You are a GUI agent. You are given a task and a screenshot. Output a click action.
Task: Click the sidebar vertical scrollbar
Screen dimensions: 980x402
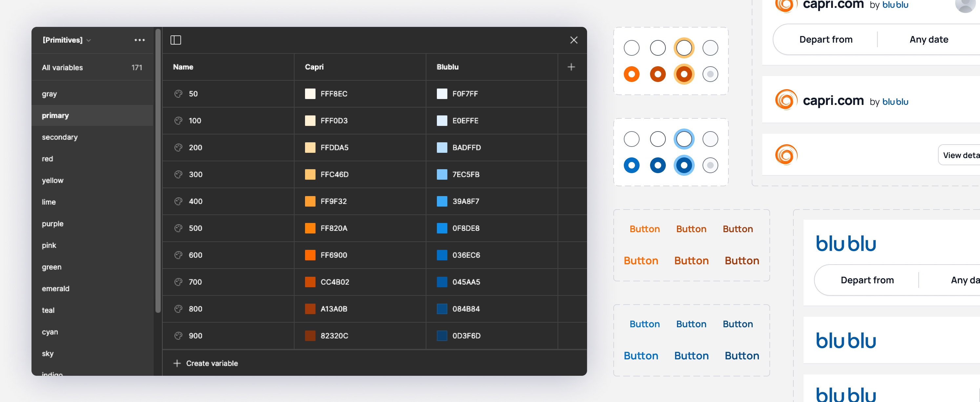158,171
